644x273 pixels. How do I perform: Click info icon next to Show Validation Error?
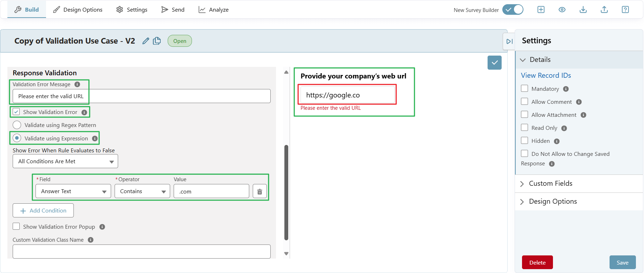[84, 112]
